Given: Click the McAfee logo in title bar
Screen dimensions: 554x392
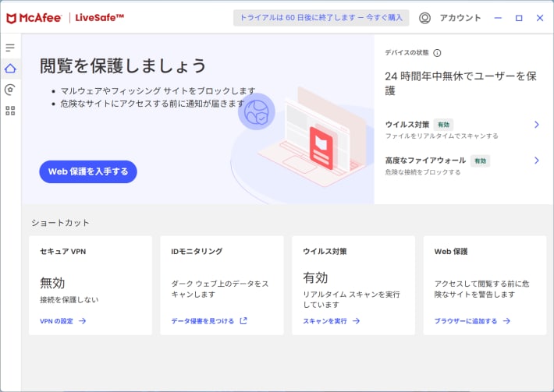Looking at the screenshot, I should (x=34, y=18).
